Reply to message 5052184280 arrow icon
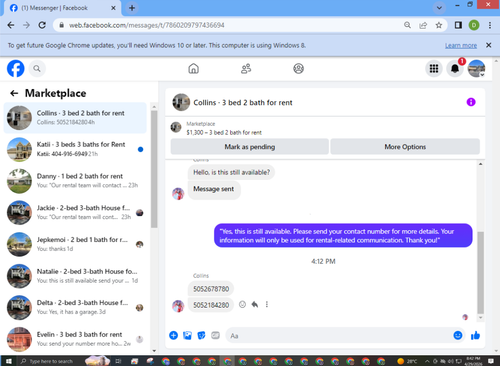 tap(255, 304)
